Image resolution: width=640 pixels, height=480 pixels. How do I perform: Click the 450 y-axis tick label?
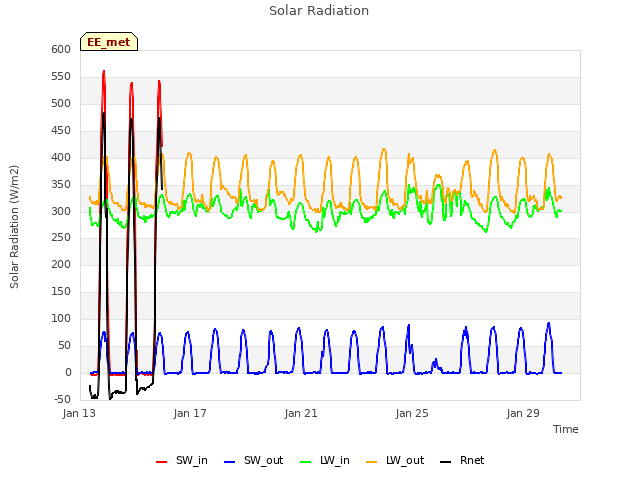tap(61, 131)
